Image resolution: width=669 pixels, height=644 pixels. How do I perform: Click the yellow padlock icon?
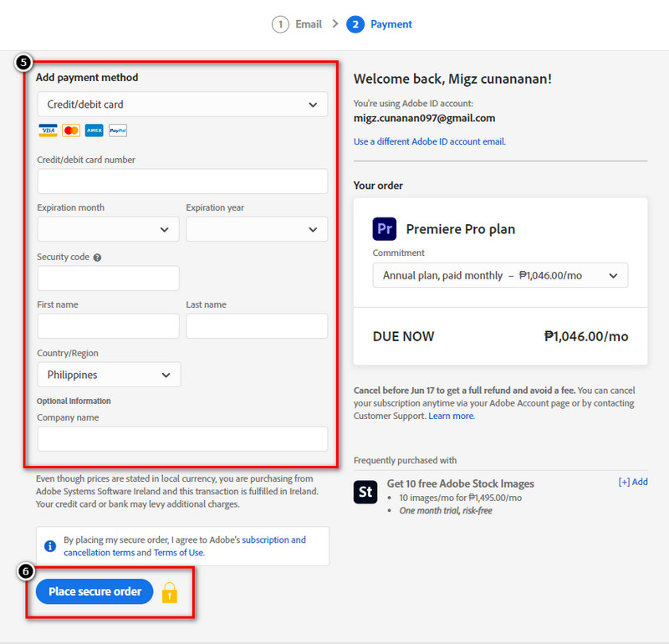170,592
